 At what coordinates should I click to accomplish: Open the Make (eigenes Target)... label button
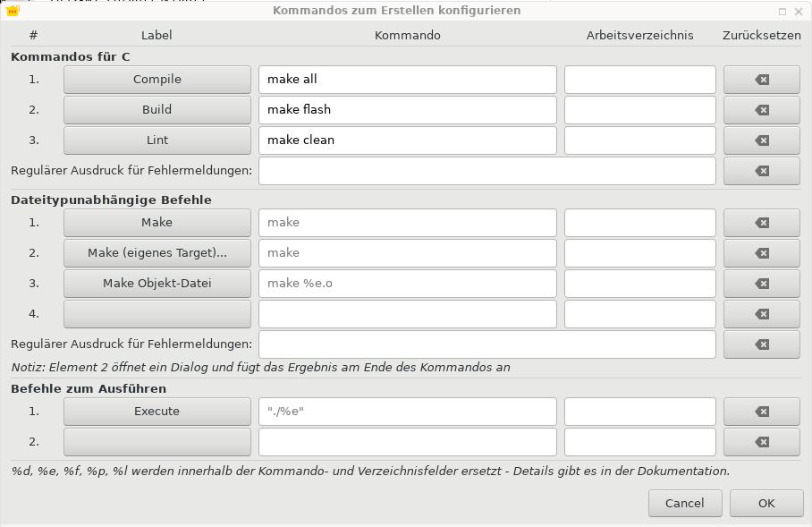point(157,253)
